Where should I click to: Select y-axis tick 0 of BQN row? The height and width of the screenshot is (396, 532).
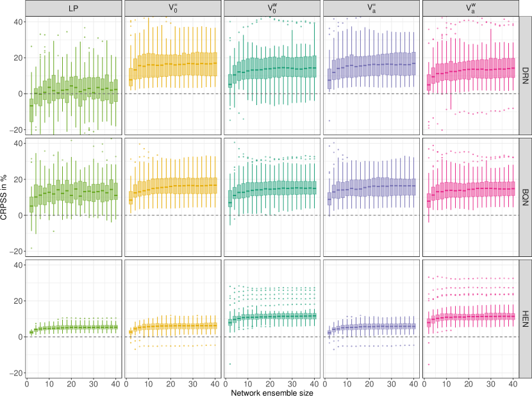pyautogui.click(x=21, y=215)
